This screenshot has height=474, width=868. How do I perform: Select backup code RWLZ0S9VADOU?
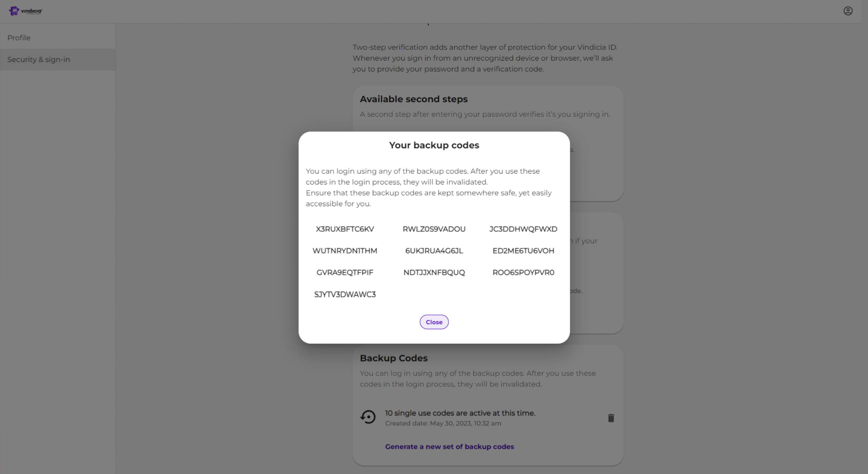tap(434, 229)
